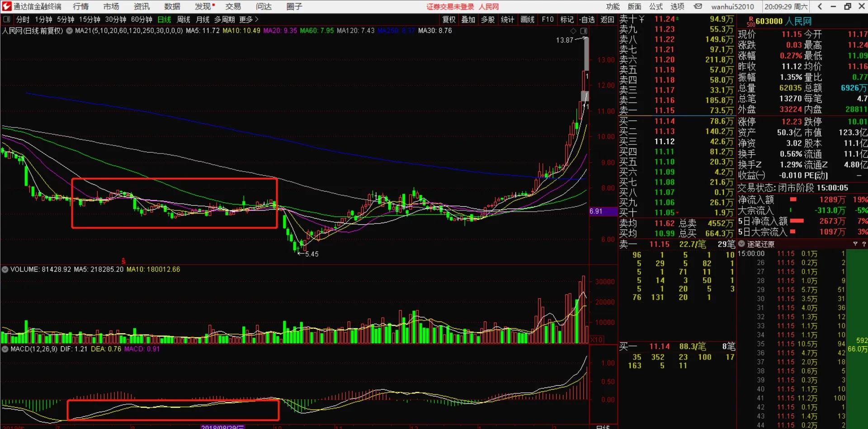
Task: Click the 13.87 high price label
Action: point(564,40)
